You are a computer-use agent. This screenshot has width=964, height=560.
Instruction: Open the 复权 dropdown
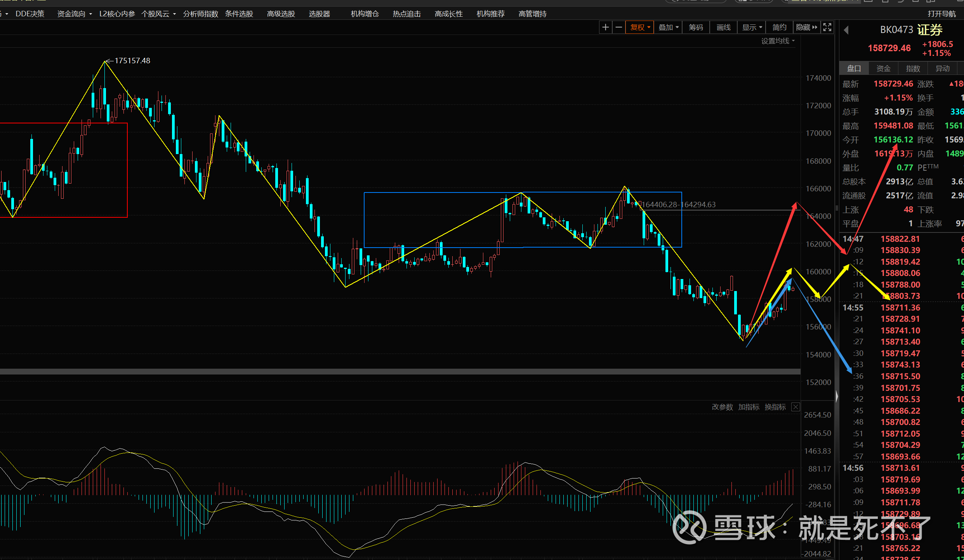(x=640, y=27)
